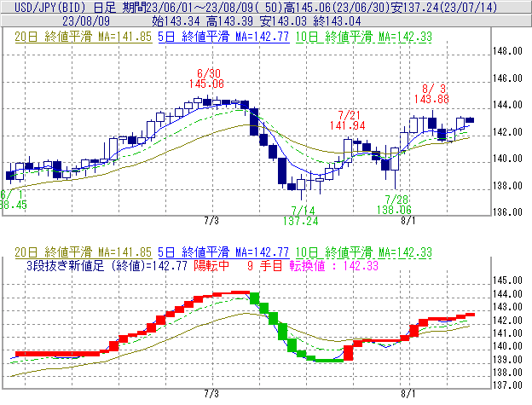This screenshot has width=532, height=405.
Task: Click the 144.00 axis value on upper chart
Action: [507, 105]
